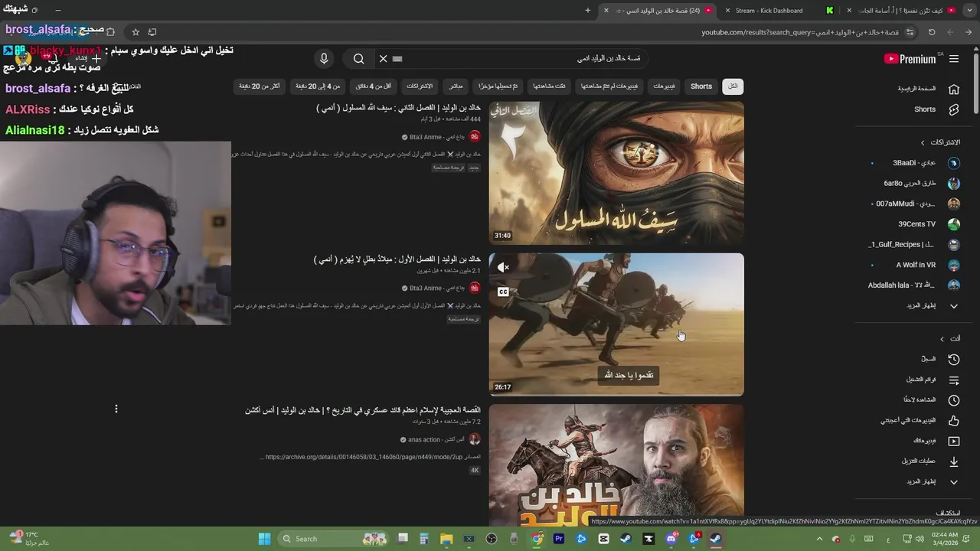
Task: Click the YouTube Premium logo
Action: tap(910, 59)
